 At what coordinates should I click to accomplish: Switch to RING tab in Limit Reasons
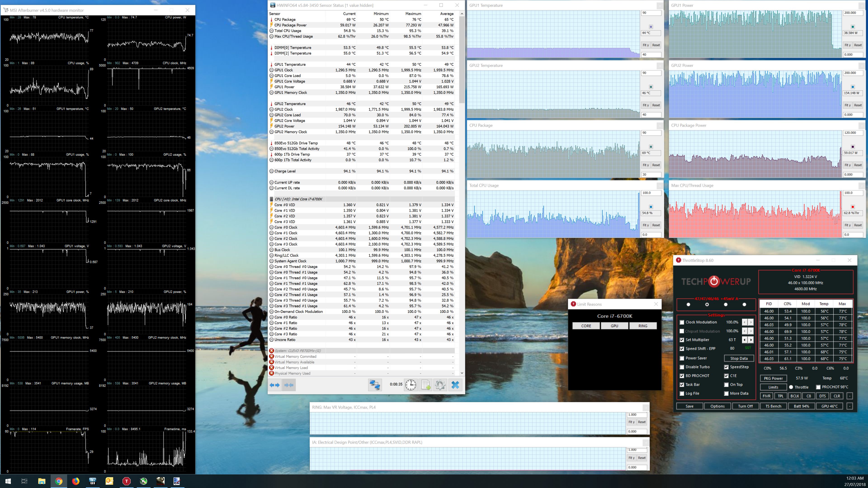pos(643,326)
